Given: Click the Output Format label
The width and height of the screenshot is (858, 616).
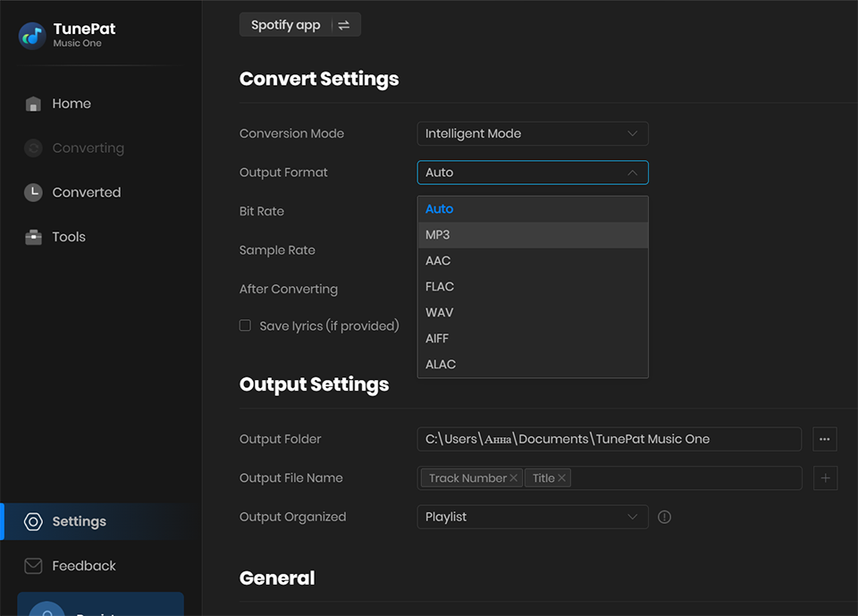Looking at the screenshot, I should (x=283, y=173).
